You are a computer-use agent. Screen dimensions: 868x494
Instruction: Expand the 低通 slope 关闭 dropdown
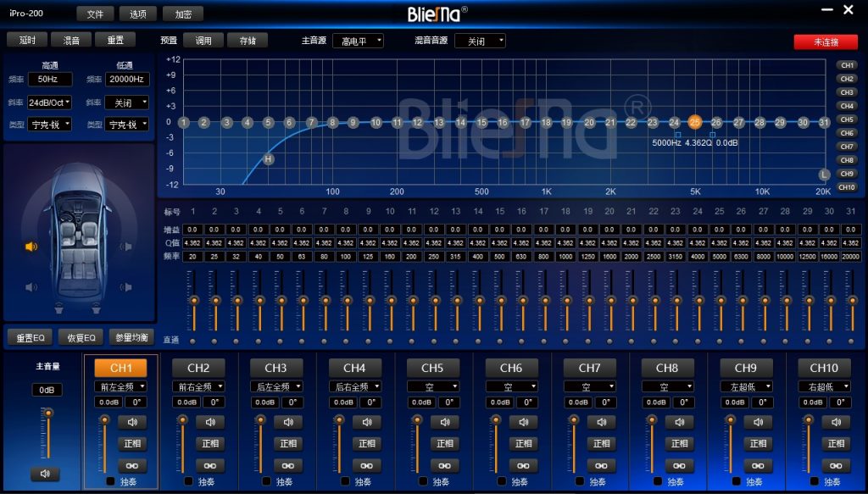(x=127, y=103)
